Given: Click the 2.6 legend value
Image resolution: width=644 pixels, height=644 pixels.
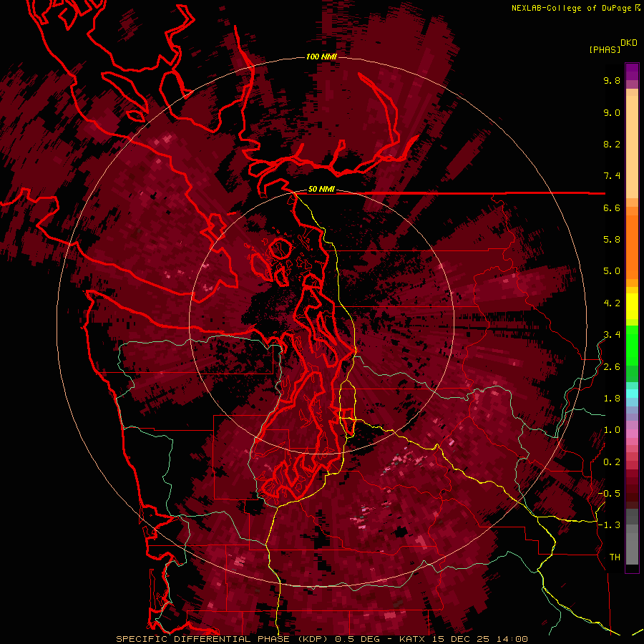Looking at the screenshot, I should [x=612, y=367].
